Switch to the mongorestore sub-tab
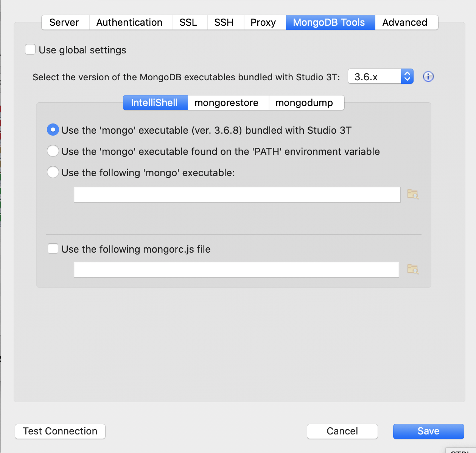 (x=228, y=103)
